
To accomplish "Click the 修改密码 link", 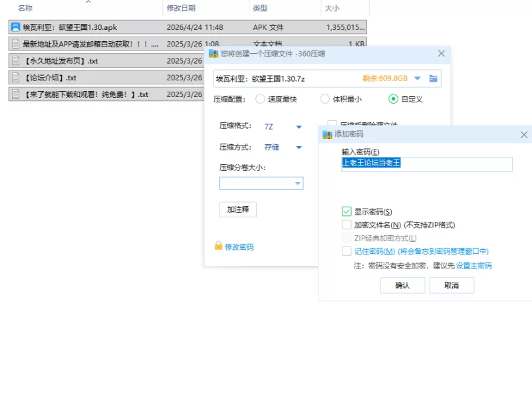I will (239, 247).
